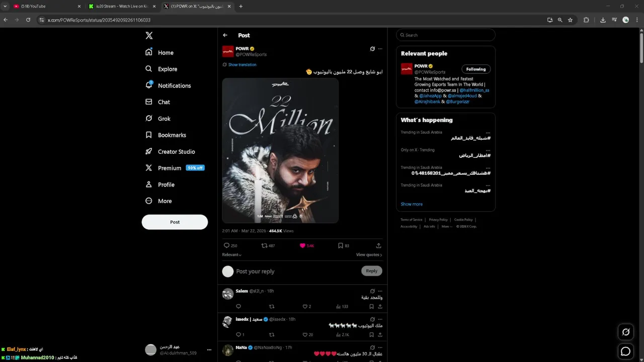Click Grok icon on Salem's reply
Image resolution: width=644 pixels, height=362 pixels.
click(372, 291)
